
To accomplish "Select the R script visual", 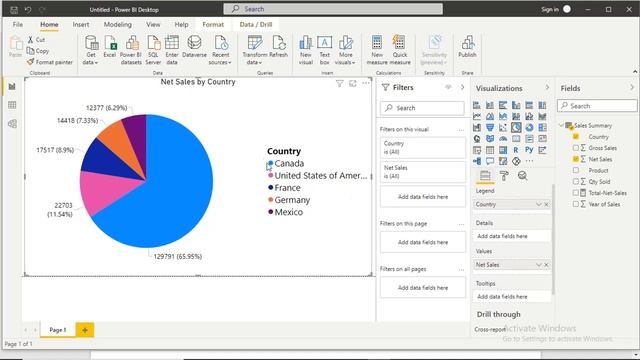I will (516, 150).
